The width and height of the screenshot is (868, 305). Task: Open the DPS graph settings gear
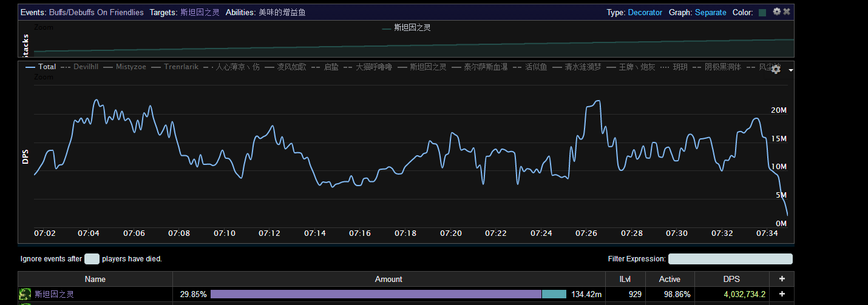coord(776,70)
